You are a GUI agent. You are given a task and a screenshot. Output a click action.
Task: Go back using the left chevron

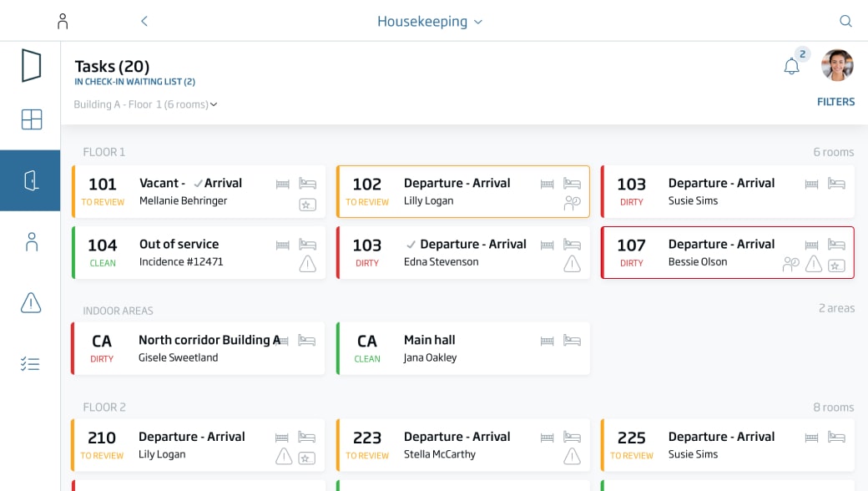pyautogui.click(x=144, y=21)
